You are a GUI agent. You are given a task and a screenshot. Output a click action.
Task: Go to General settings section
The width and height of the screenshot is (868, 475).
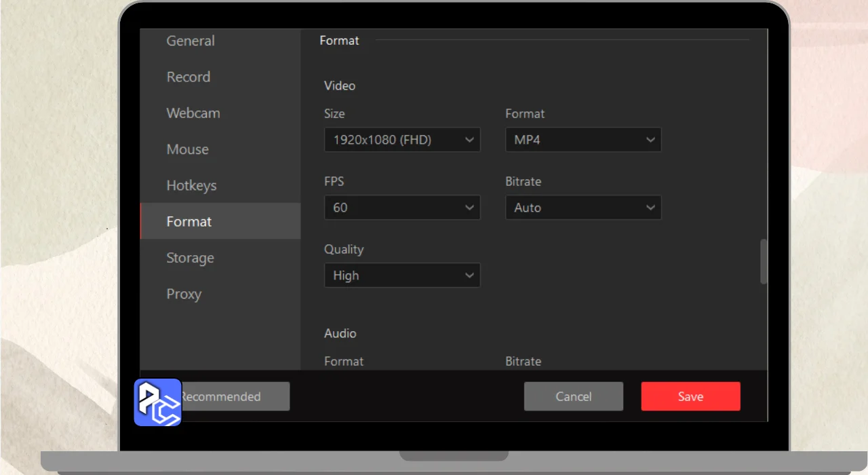coord(191,41)
